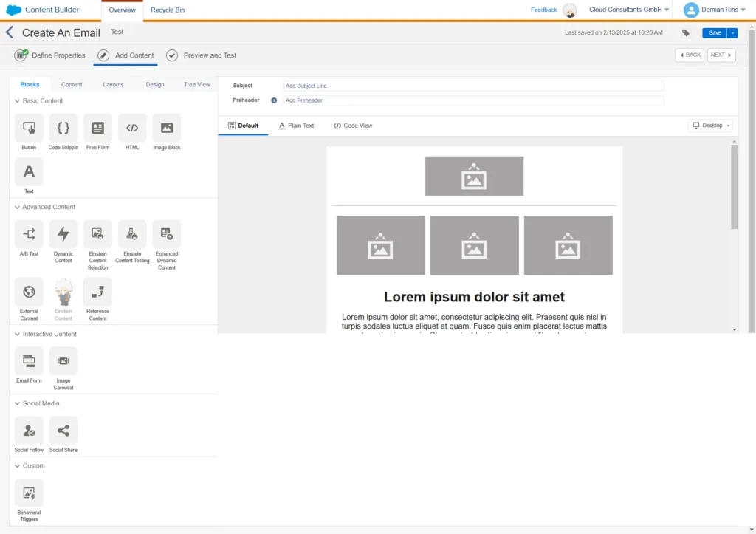The width and height of the screenshot is (756, 534).
Task: Select the Dynamic Content lightning icon
Action: click(63, 235)
